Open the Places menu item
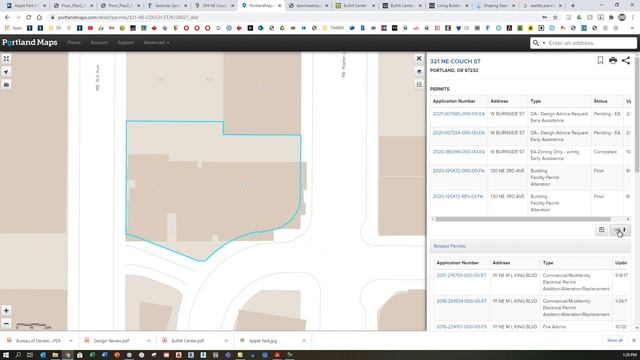This screenshot has width=640, height=360. click(x=74, y=42)
